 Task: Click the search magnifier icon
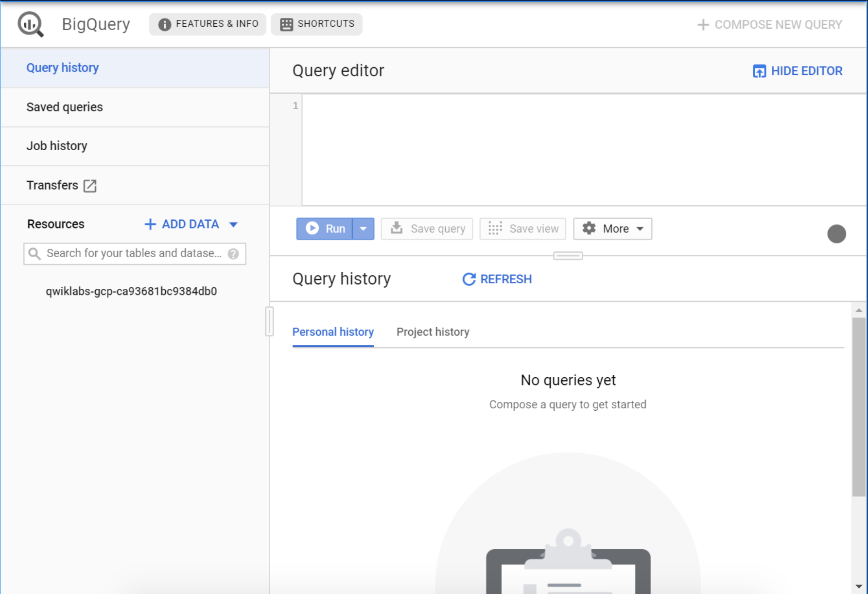(x=34, y=254)
